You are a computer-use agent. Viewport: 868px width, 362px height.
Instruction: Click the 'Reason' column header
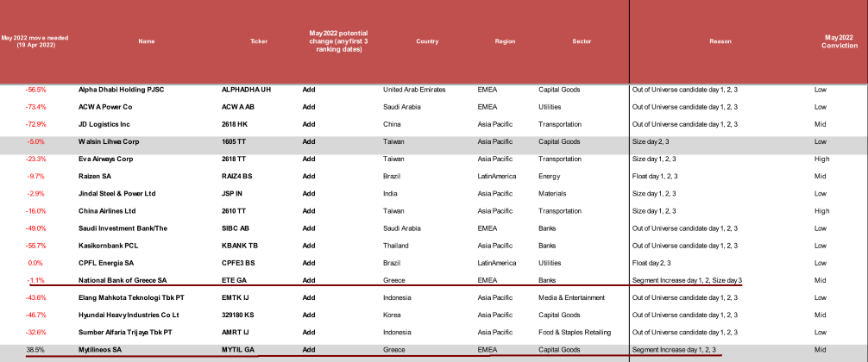tap(720, 41)
